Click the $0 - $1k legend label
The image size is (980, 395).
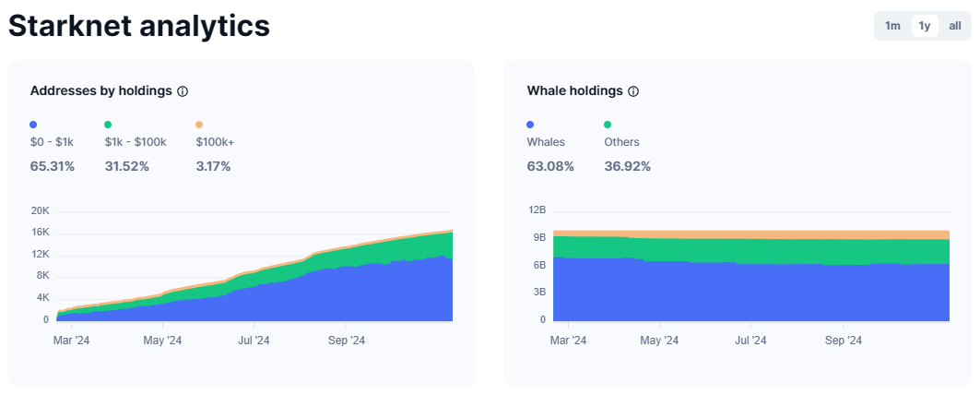pos(52,142)
